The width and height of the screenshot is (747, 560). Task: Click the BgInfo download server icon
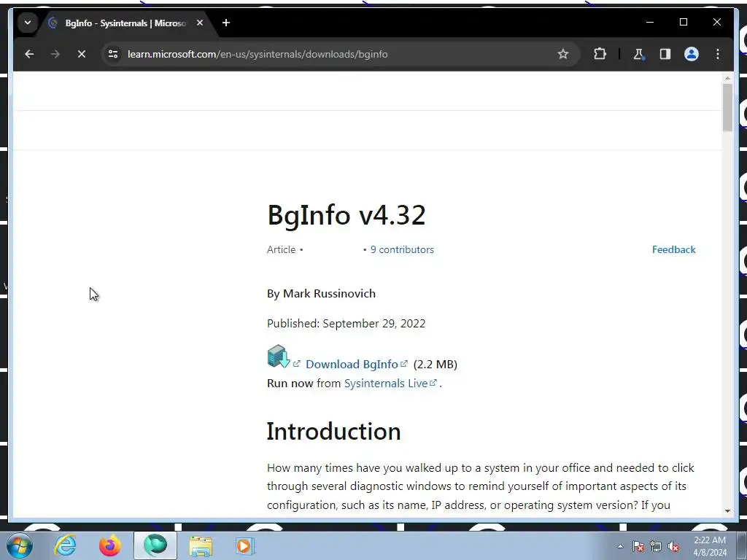278,357
